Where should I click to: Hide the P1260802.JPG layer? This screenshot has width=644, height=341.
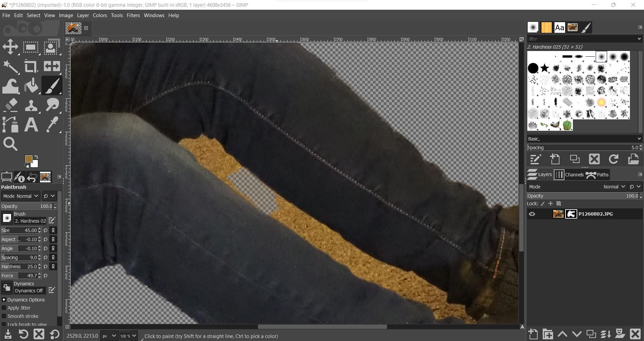click(532, 214)
